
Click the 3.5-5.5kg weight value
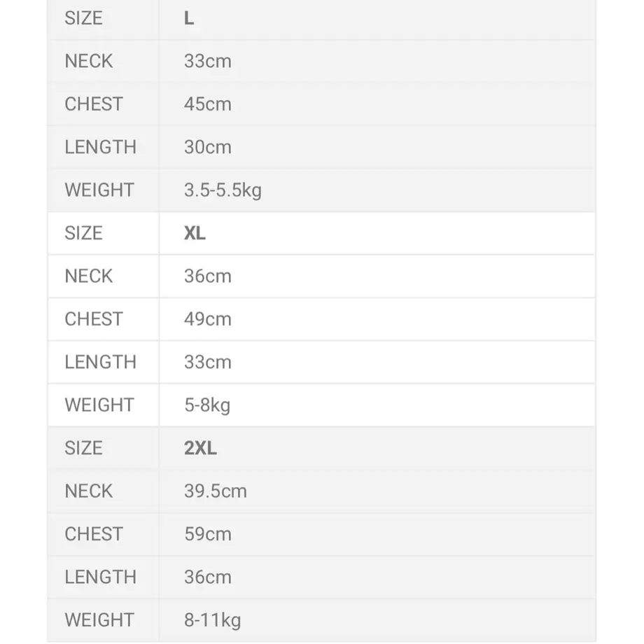[x=223, y=190]
